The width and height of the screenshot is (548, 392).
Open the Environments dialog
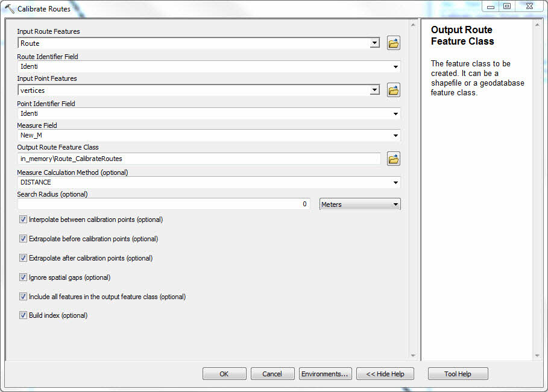coord(325,373)
